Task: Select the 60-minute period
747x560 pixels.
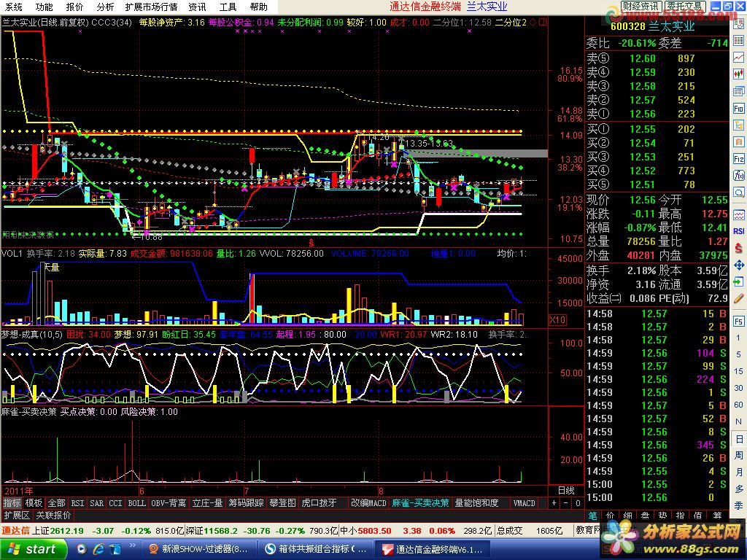Action: (x=738, y=405)
